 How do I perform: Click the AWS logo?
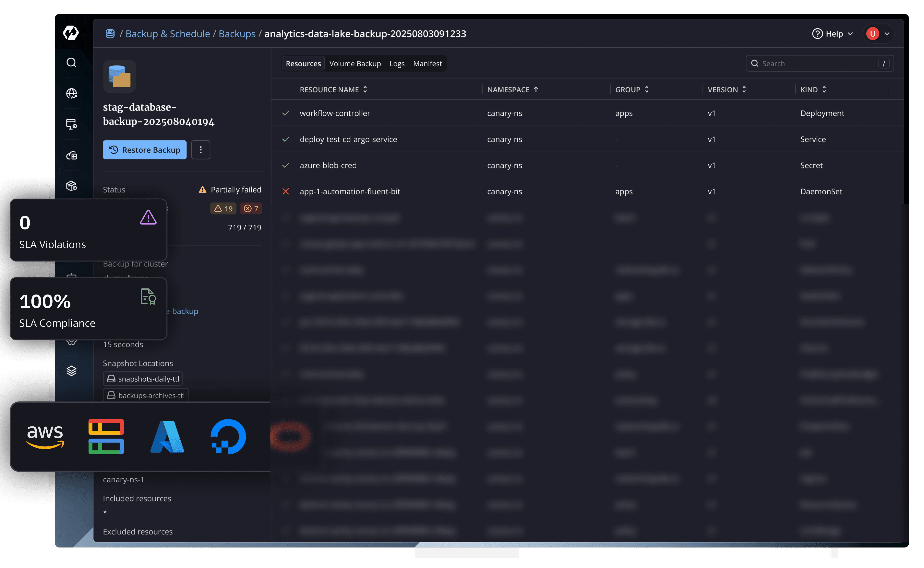point(45,436)
